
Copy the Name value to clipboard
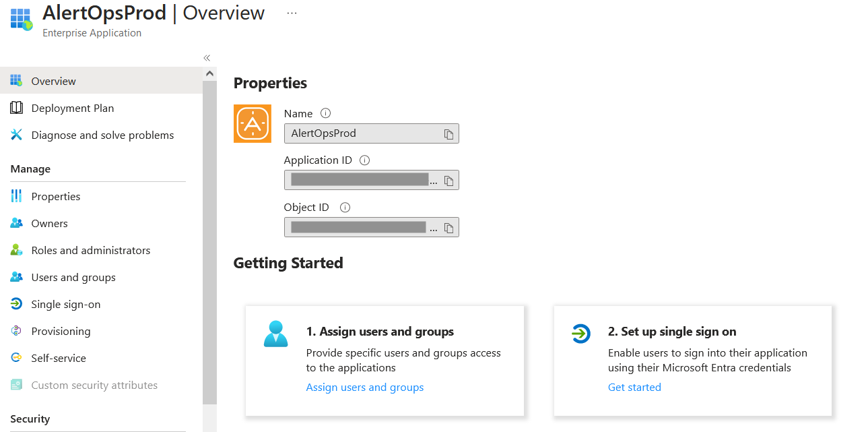pyautogui.click(x=448, y=134)
